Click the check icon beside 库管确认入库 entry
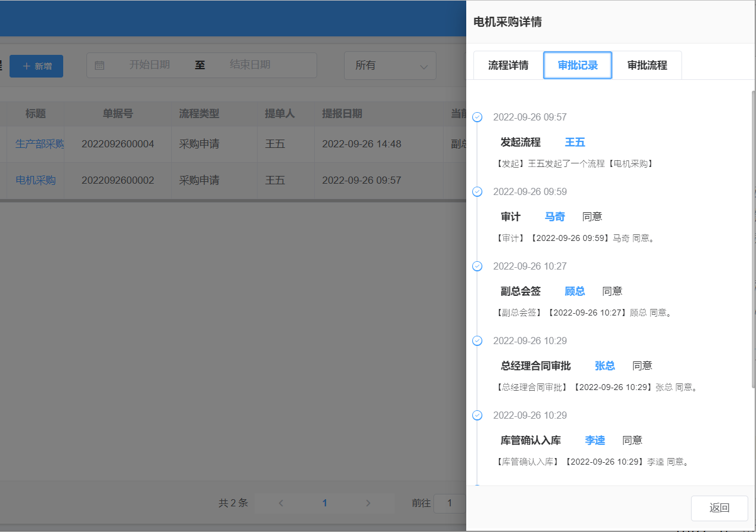Image resolution: width=756 pixels, height=532 pixels. tap(477, 415)
